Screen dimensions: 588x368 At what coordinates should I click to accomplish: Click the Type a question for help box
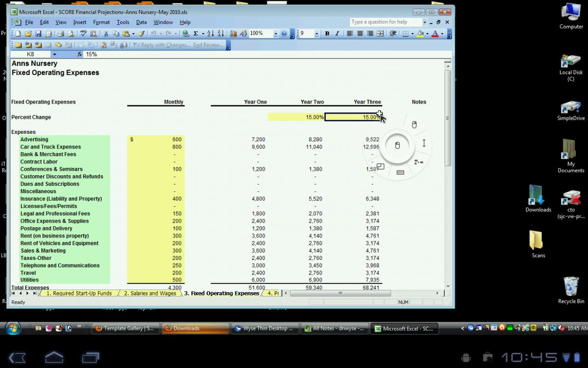tap(386, 22)
